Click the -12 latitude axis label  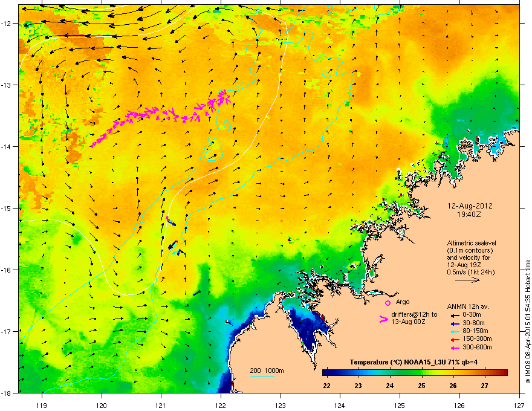7,24
